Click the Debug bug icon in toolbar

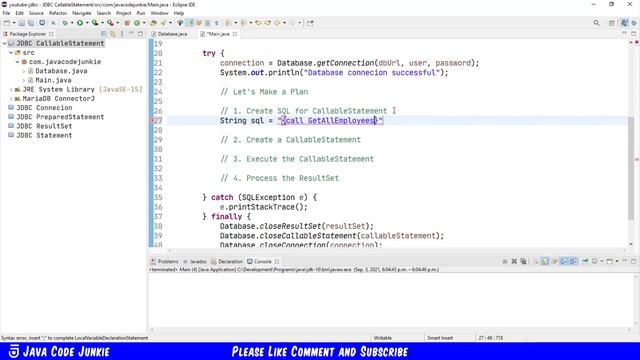point(65,23)
